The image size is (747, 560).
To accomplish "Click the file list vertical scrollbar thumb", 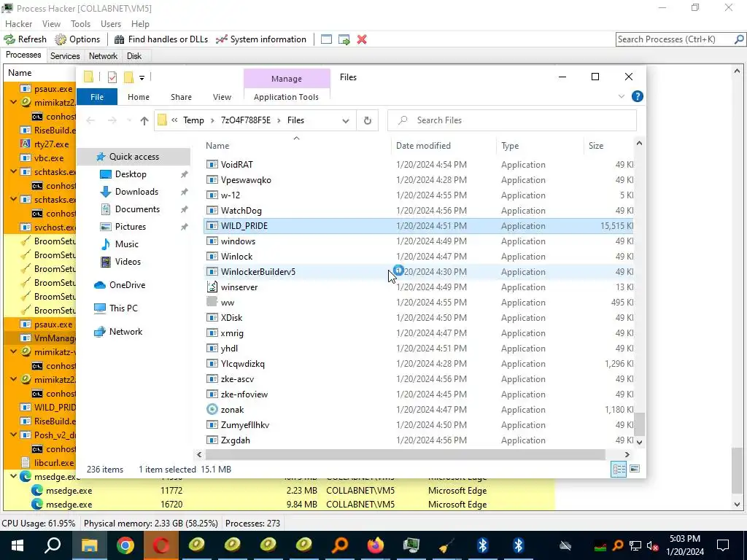I will (639, 424).
